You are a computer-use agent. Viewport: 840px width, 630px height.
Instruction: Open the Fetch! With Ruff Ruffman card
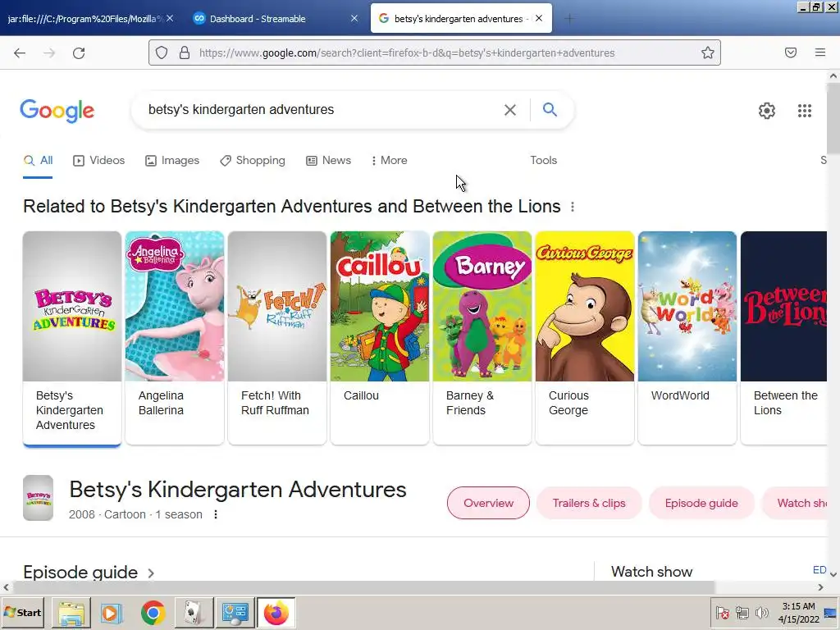[277, 338]
